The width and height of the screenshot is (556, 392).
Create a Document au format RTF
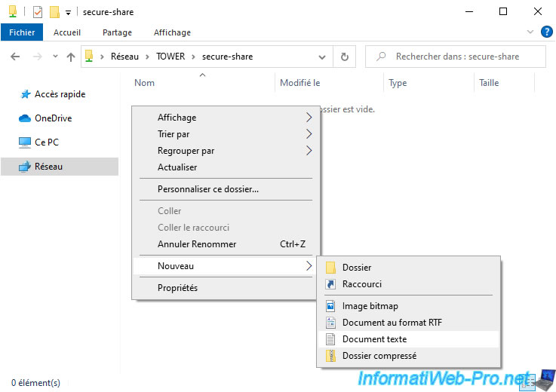coord(392,323)
